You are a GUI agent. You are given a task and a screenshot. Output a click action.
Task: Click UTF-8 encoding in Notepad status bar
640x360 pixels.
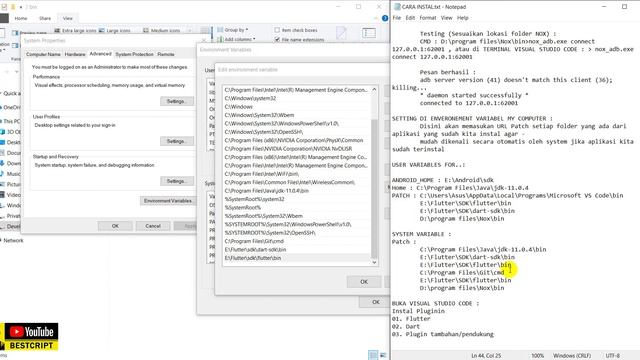pos(613,356)
